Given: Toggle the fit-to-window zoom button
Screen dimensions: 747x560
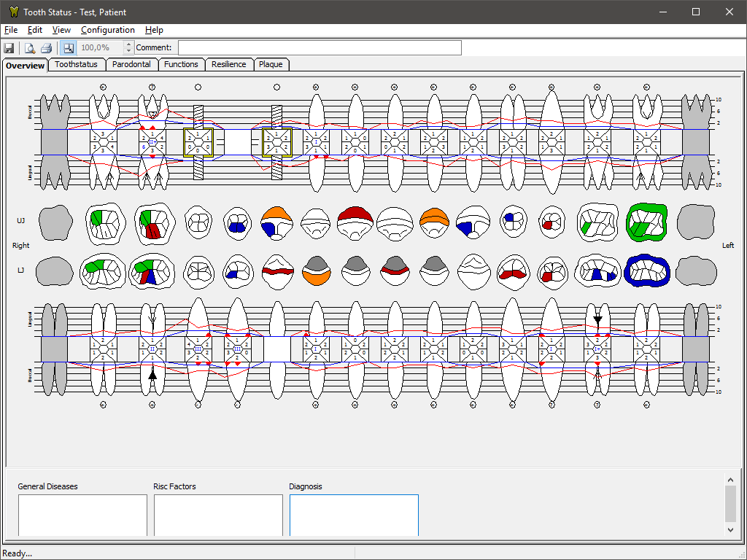Looking at the screenshot, I should point(68,48).
